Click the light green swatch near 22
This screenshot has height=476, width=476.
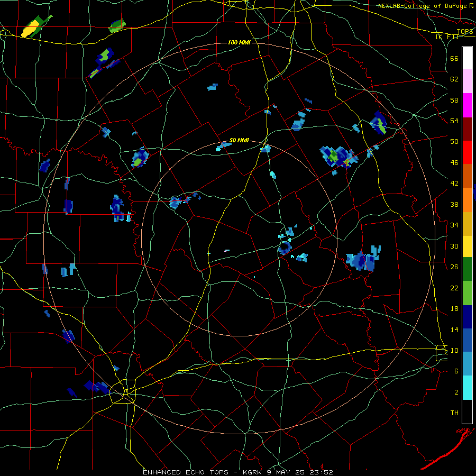(467, 293)
